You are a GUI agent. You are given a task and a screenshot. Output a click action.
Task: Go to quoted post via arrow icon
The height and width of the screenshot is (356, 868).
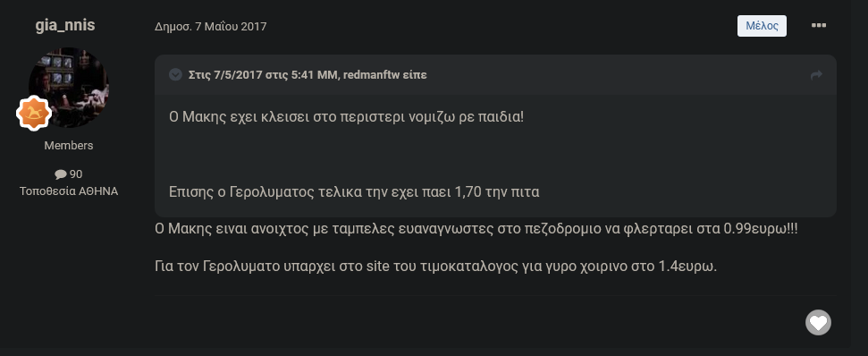point(816,75)
